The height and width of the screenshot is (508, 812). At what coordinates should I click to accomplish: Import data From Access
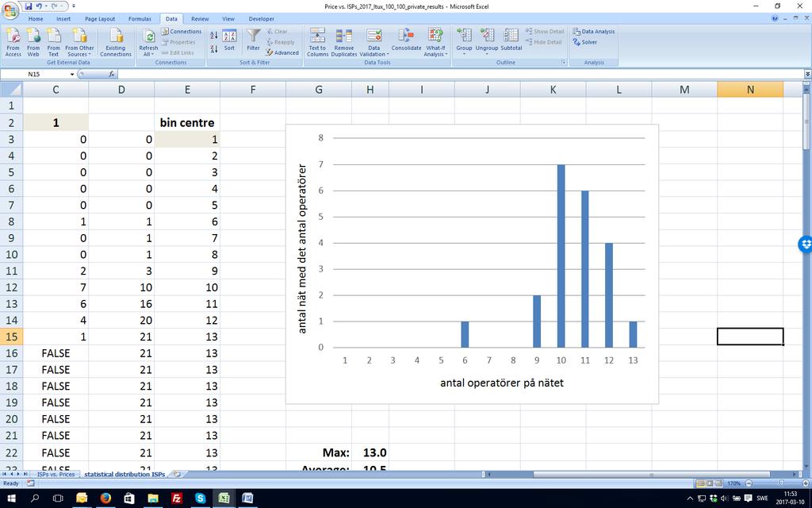tap(13, 42)
